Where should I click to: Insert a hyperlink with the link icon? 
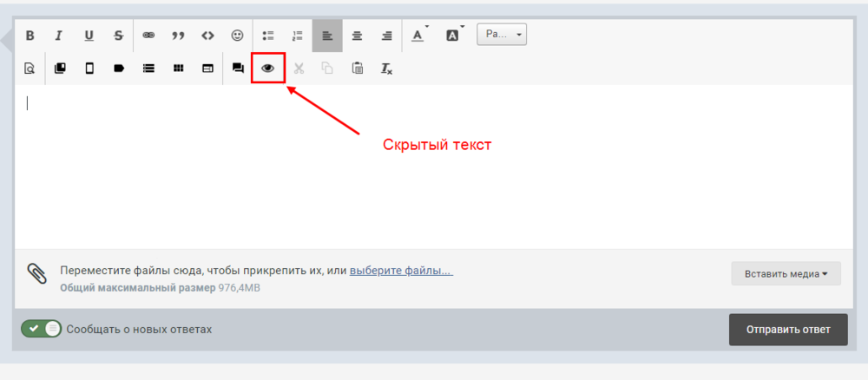coord(148,36)
